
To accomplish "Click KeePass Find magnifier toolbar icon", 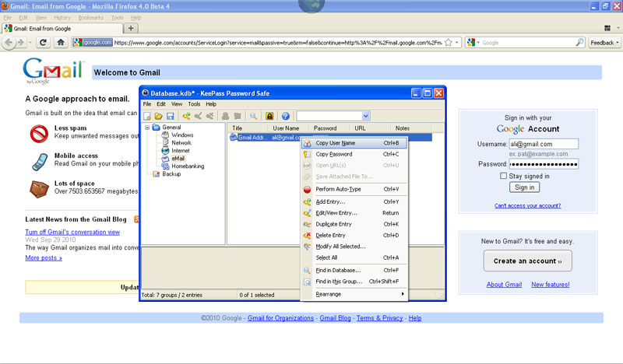I will [x=253, y=116].
